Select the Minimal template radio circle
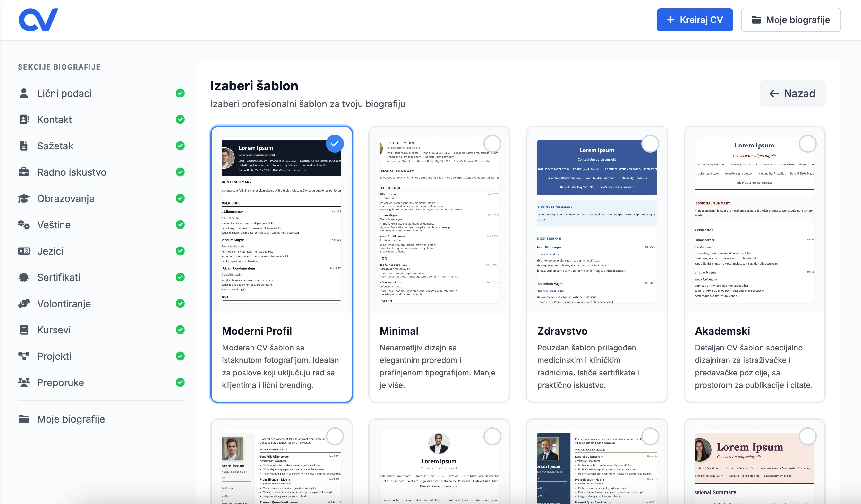The width and height of the screenshot is (861, 504). [492, 144]
